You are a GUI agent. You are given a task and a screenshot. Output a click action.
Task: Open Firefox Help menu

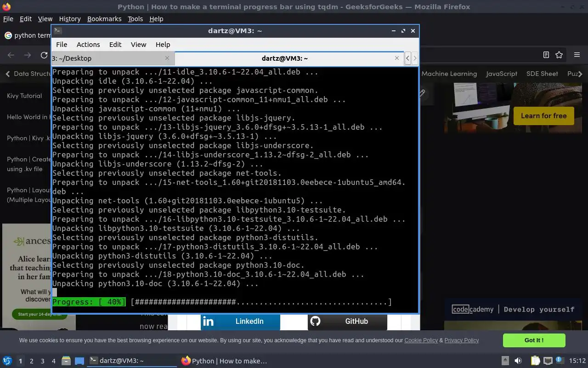click(x=156, y=19)
